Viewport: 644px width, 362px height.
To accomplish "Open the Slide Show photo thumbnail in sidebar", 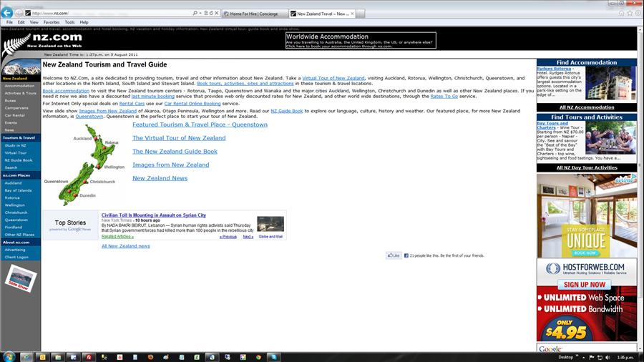I will (21, 278).
